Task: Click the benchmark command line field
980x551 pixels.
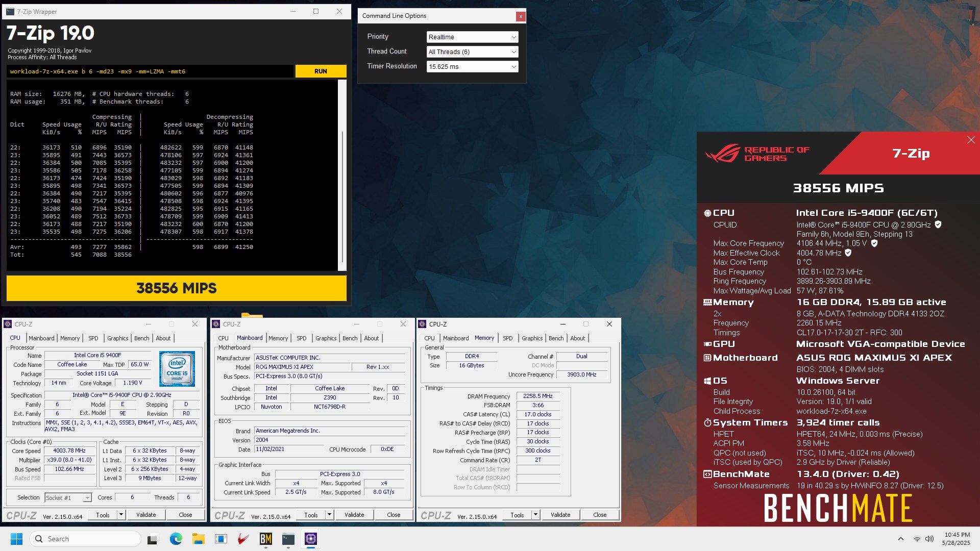Action: point(151,71)
